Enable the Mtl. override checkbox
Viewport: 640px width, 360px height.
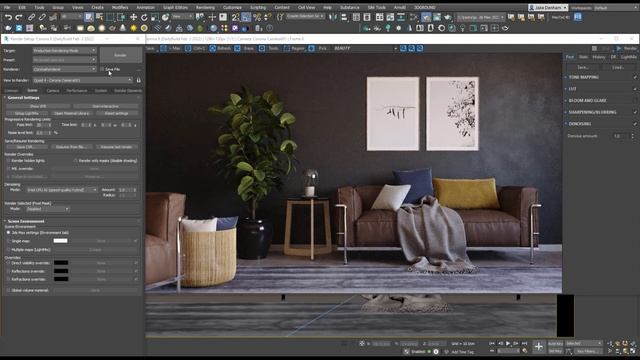tap(8, 169)
